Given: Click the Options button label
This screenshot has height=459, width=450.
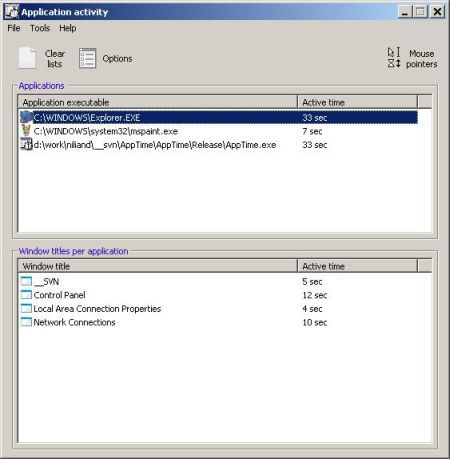Looking at the screenshot, I should coord(117,59).
